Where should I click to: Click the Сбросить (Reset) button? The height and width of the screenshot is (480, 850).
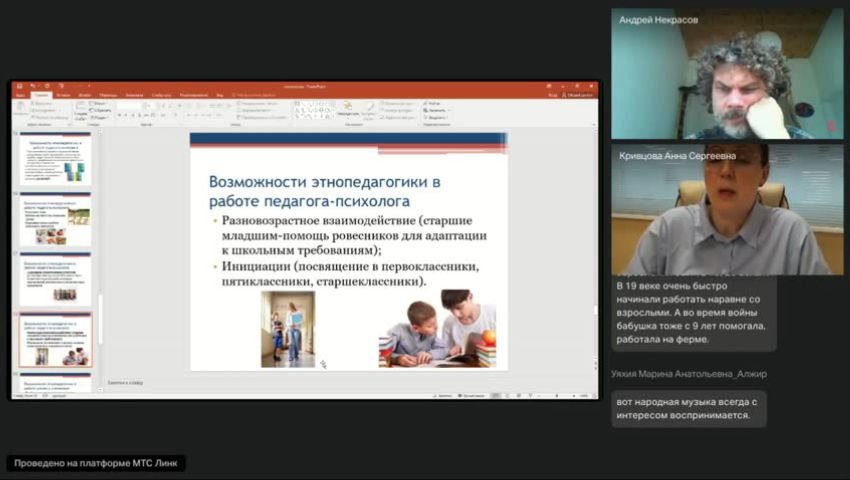tap(101, 110)
